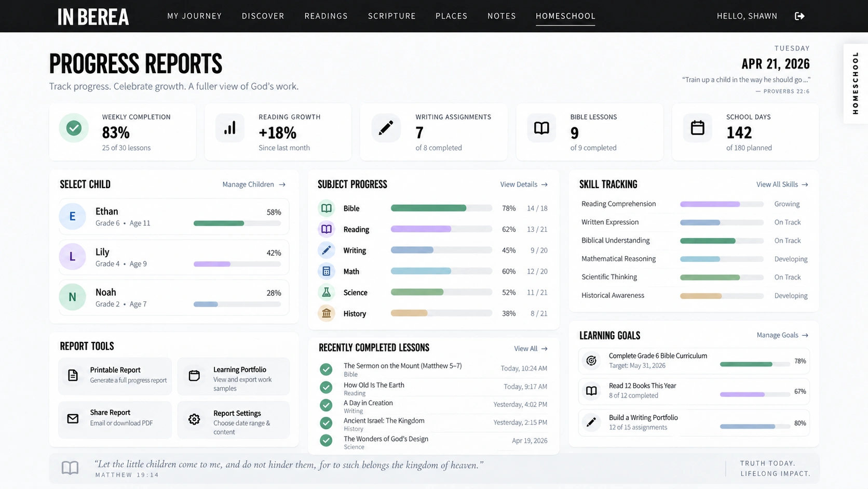This screenshot has height=489, width=868.
Task: Click the Writing Assignments pencil icon
Action: (386, 128)
